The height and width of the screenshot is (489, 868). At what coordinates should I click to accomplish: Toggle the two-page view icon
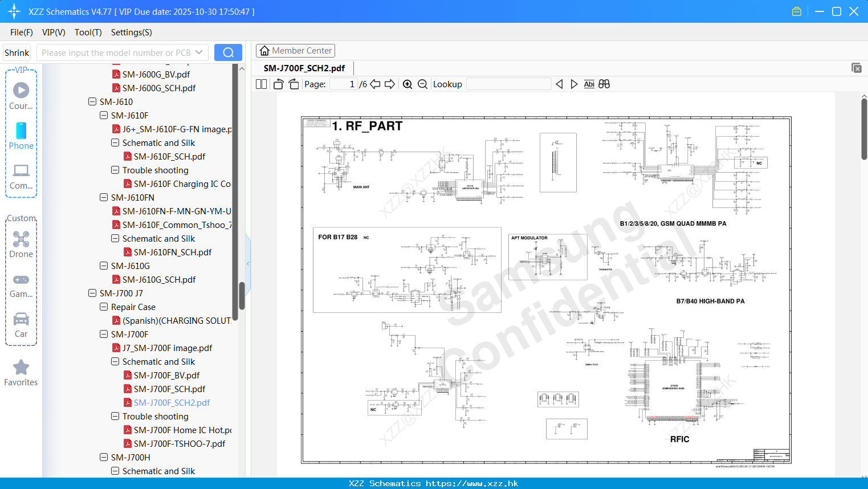pyautogui.click(x=261, y=84)
